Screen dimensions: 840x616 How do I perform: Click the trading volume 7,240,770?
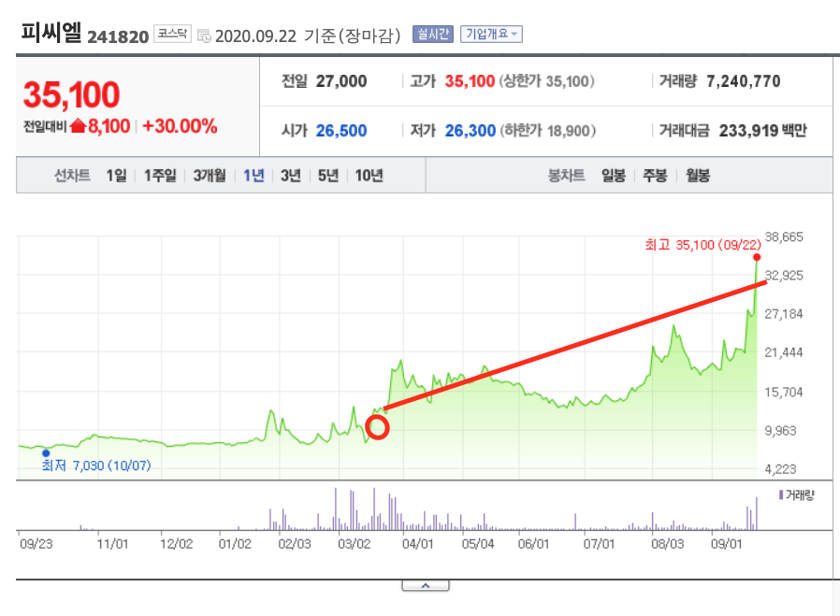click(744, 81)
